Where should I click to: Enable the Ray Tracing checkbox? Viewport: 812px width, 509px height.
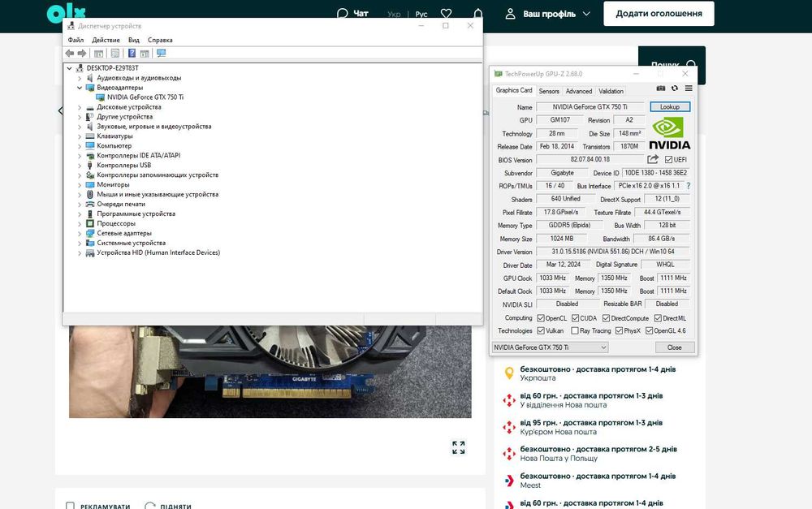pos(575,330)
